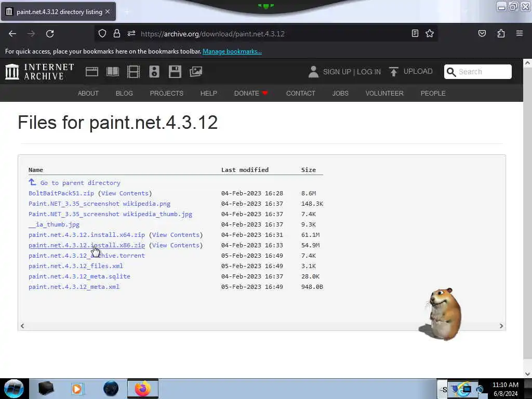Close the paint.net.4.3.12 directory listing tab
This screenshot has width=532, height=399.
point(108,11)
